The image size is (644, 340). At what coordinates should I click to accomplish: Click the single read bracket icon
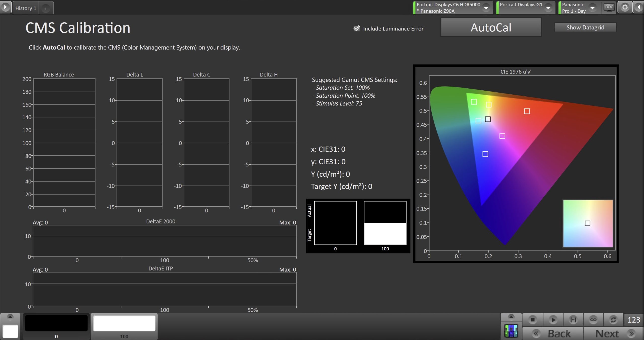click(x=573, y=320)
